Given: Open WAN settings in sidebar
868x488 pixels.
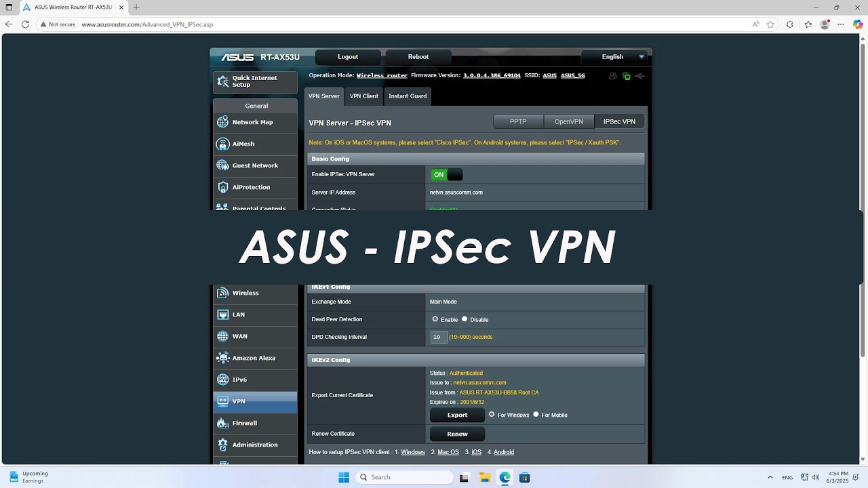Looking at the screenshot, I should pos(255,336).
